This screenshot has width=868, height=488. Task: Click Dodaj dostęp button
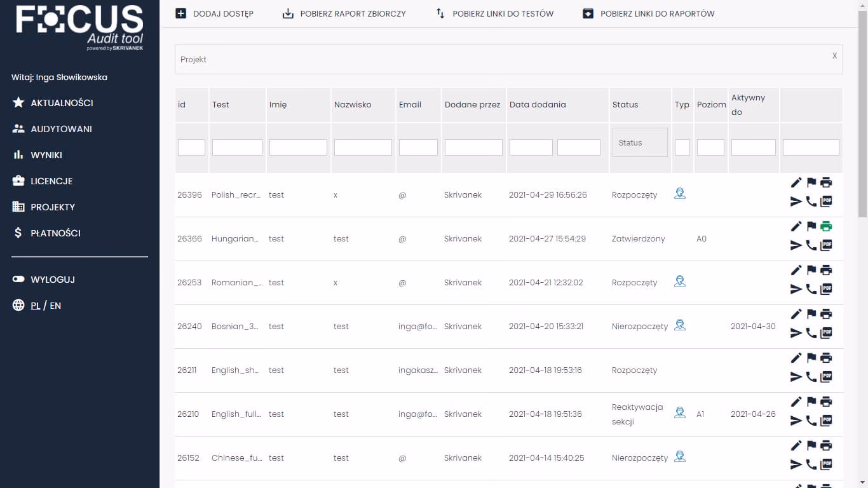(x=215, y=13)
